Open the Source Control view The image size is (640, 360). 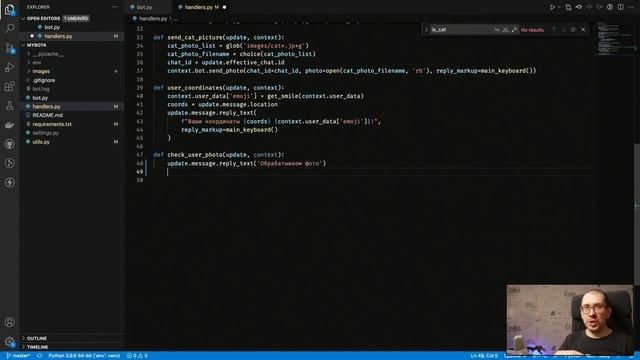(x=9, y=48)
